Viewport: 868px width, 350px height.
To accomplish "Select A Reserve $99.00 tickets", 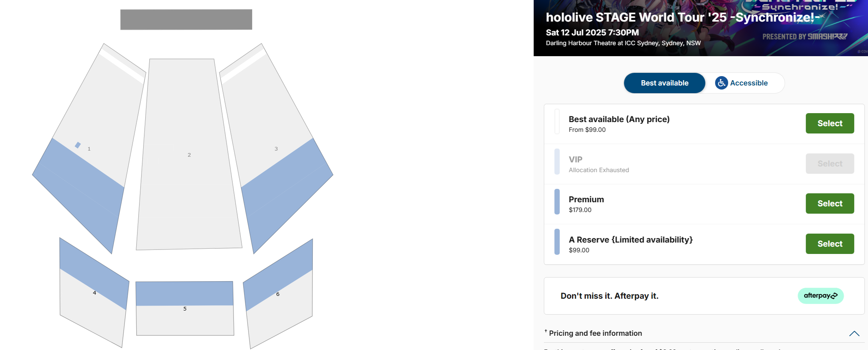I will [x=829, y=244].
